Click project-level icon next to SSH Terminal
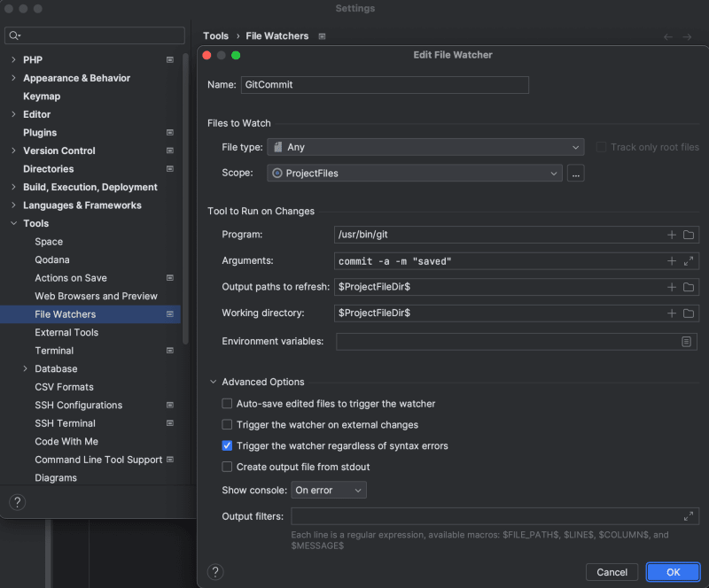 click(170, 423)
